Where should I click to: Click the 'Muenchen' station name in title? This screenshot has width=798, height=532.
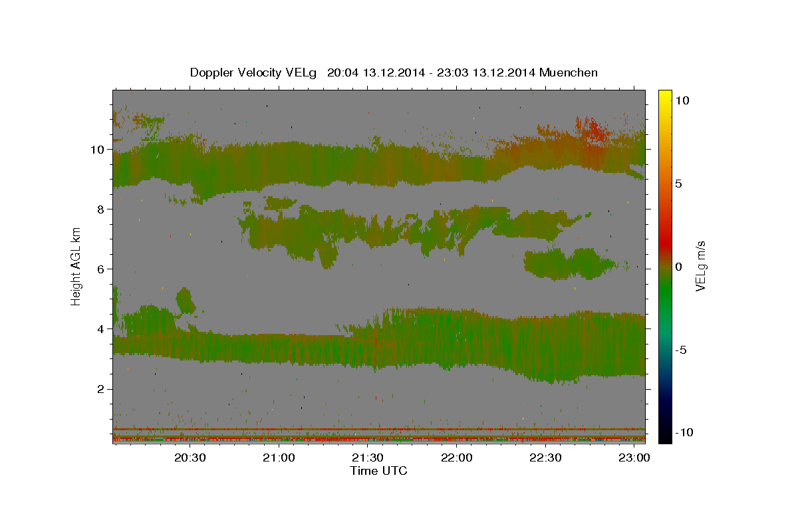569,72
